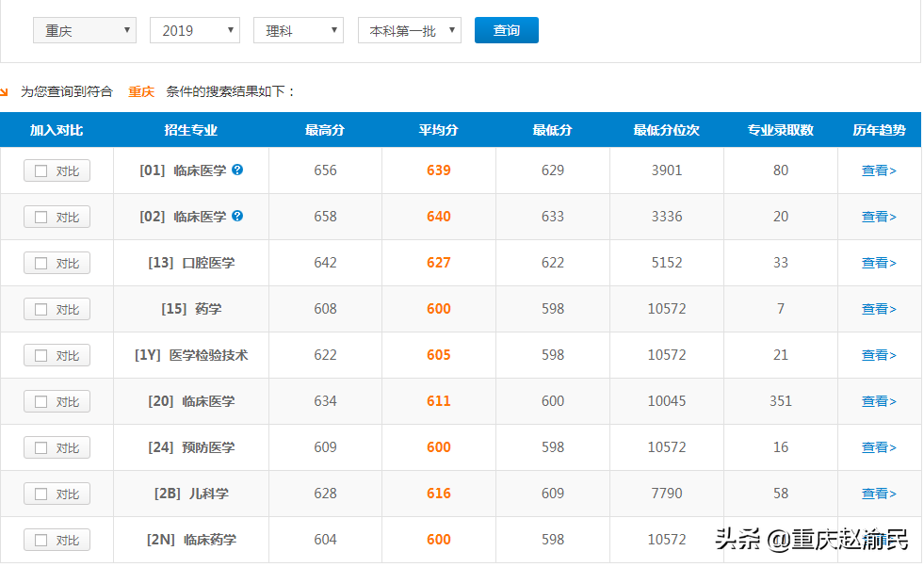Click the 对比 button in first row
Screen dimensions: 924x567
point(57,170)
